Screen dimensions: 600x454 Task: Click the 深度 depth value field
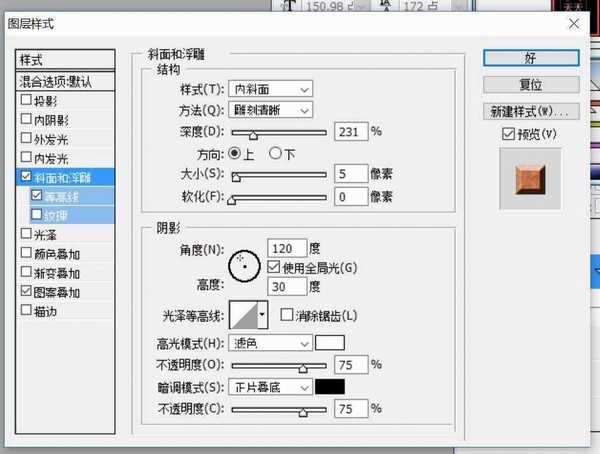point(351,131)
